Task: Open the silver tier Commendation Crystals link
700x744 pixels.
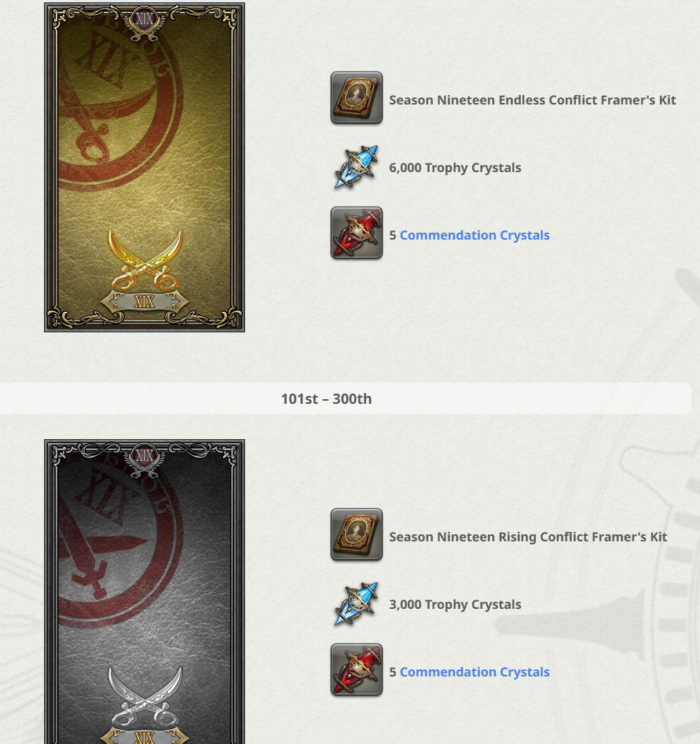Action: click(475, 672)
